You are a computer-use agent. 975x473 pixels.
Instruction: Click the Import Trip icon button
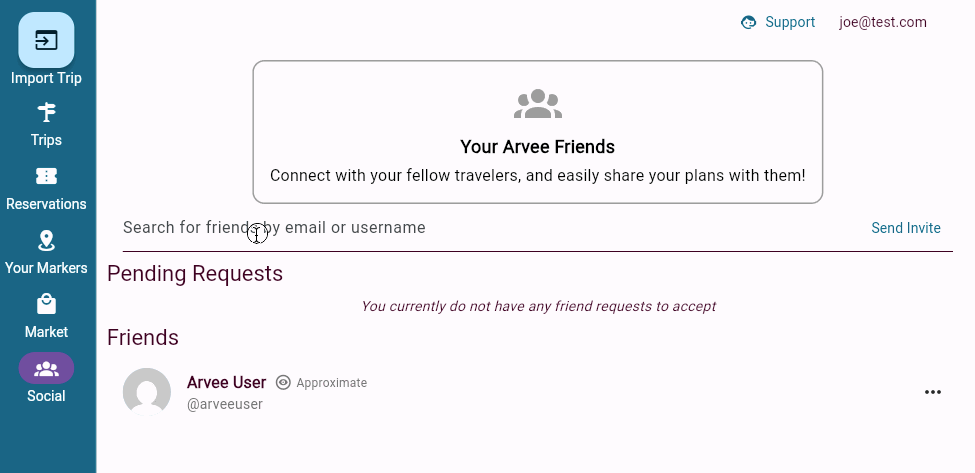click(x=46, y=40)
